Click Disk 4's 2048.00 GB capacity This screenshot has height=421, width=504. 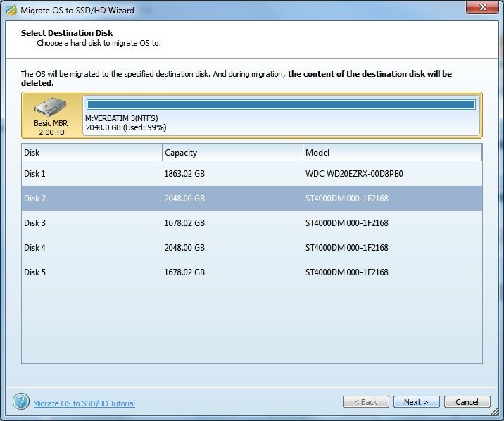point(184,248)
